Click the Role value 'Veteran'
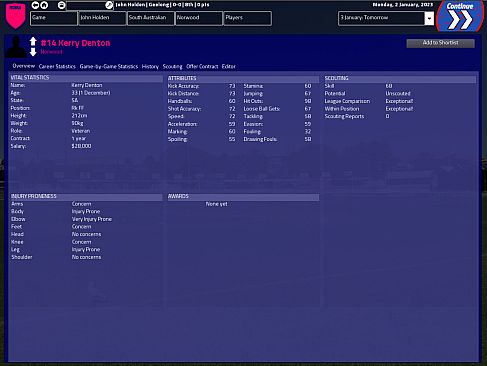Screen dimensions: 487x366 coord(81,131)
